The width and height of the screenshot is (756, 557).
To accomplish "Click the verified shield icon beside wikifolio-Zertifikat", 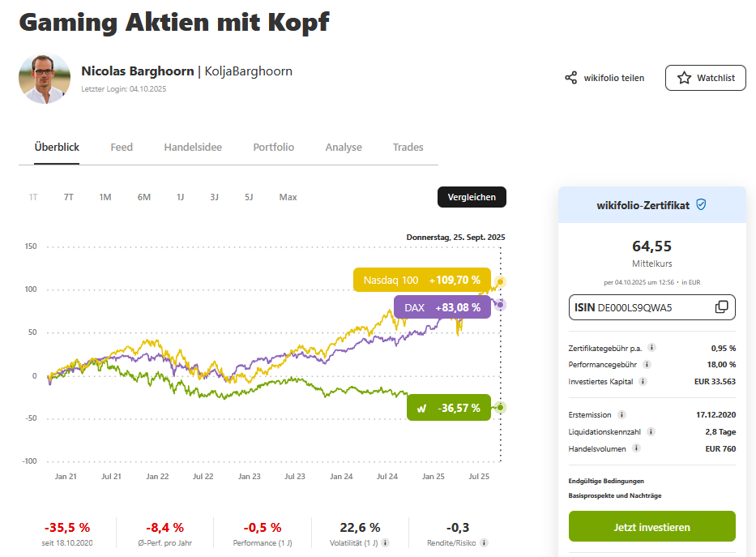I will pyautogui.click(x=701, y=205).
